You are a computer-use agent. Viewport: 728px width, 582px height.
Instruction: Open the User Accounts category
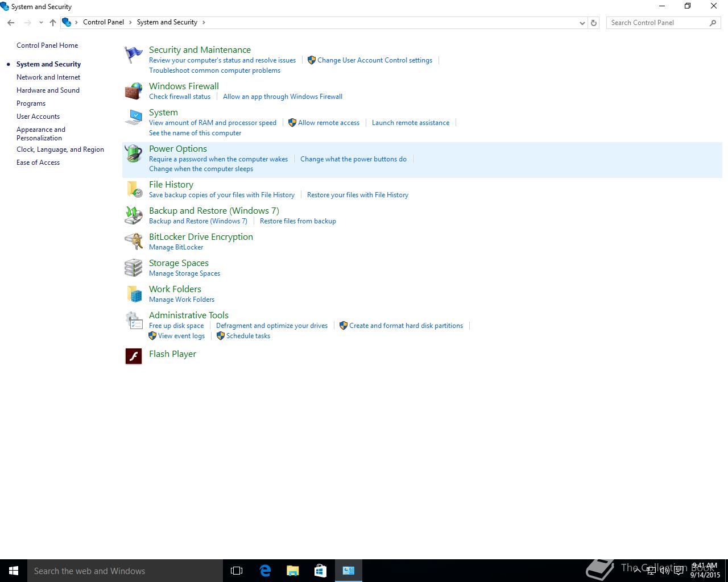38,117
